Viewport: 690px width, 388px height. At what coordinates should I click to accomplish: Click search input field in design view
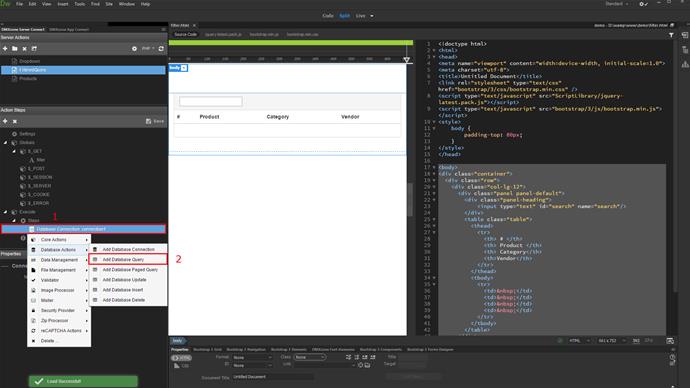tap(211, 102)
